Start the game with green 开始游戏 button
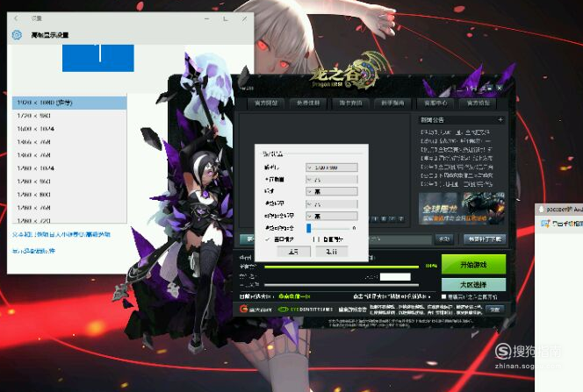 tap(473, 265)
